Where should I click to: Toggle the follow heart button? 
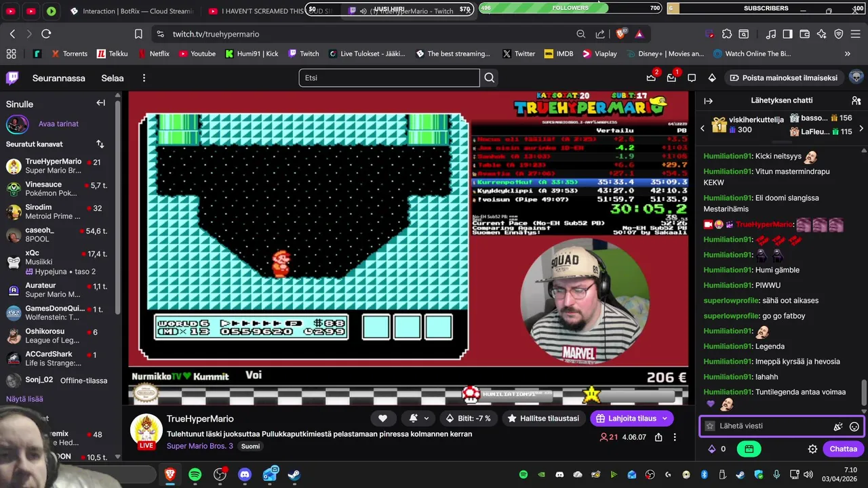pos(382,418)
